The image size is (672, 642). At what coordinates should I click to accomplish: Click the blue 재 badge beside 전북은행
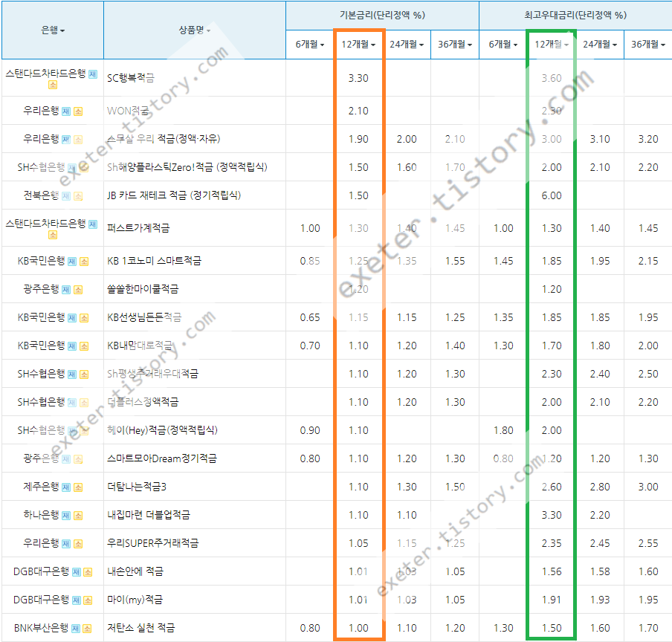point(66,196)
